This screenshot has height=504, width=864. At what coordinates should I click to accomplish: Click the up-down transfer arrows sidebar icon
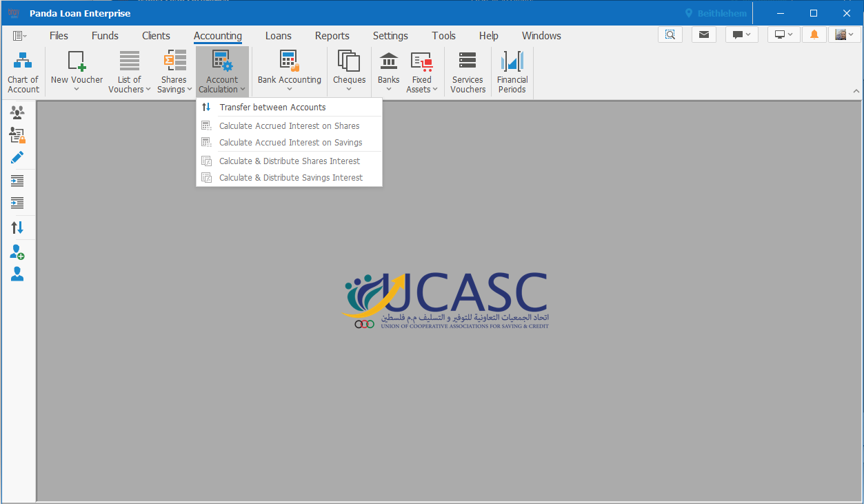[x=17, y=227]
